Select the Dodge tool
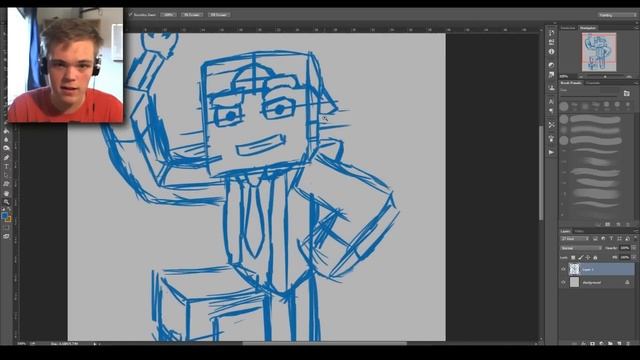The image size is (640, 360). [6, 148]
